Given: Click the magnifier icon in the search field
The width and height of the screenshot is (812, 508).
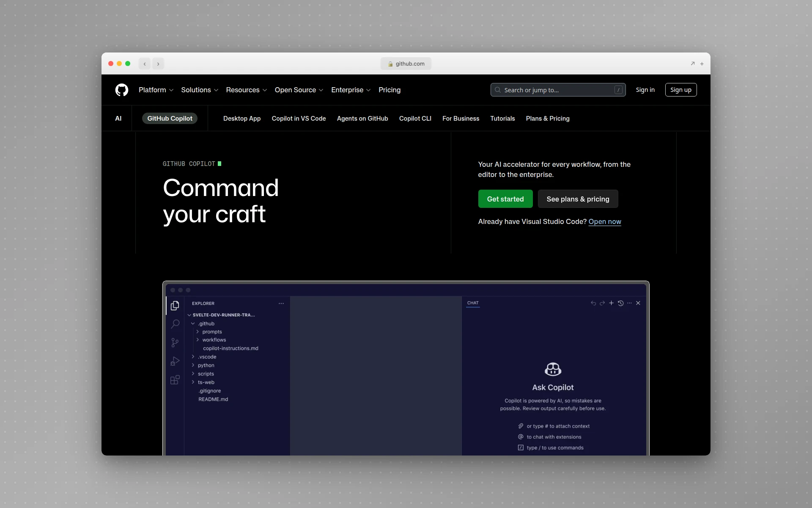Looking at the screenshot, I should 498,90.
